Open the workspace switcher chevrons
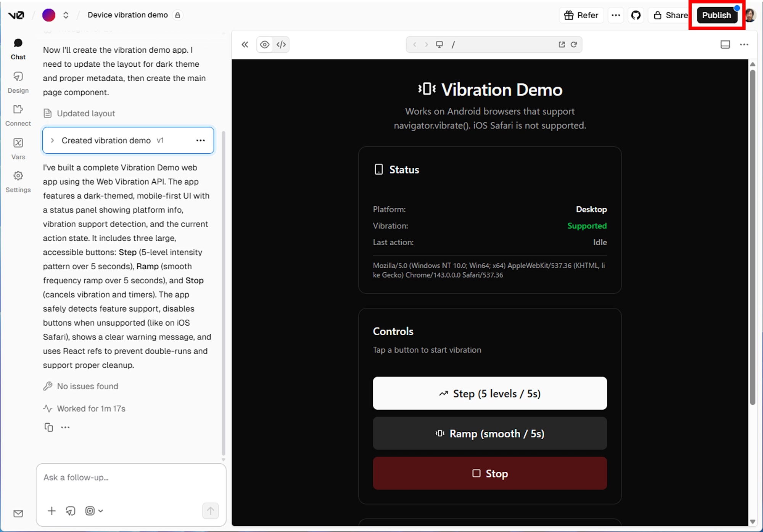 coord(66,15)
